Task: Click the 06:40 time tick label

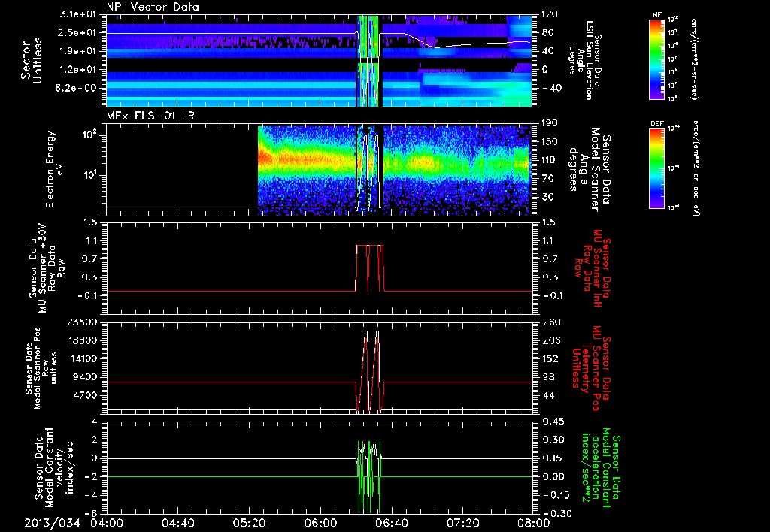Action: point(391,523)
